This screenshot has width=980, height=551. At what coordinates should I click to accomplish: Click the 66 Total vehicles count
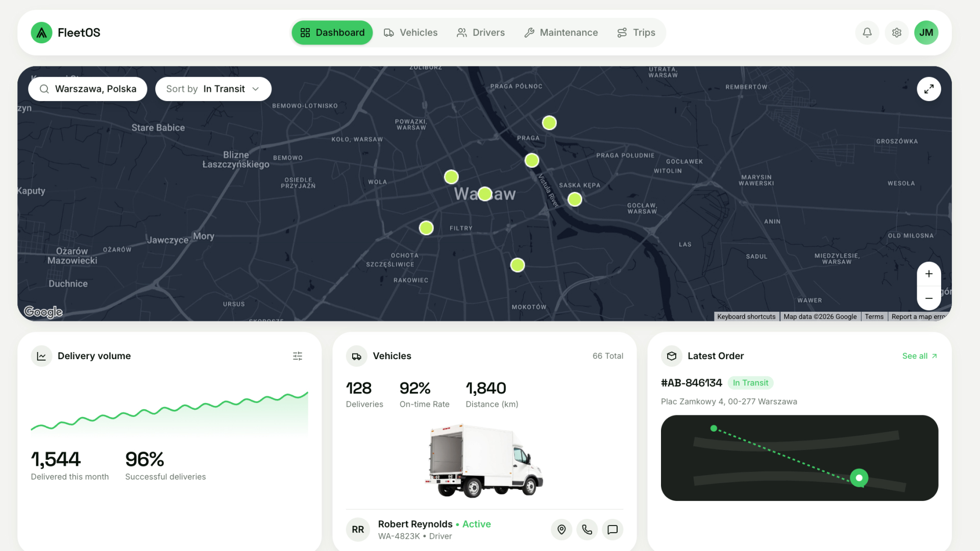pyautogui.click(x=608, y=356)
